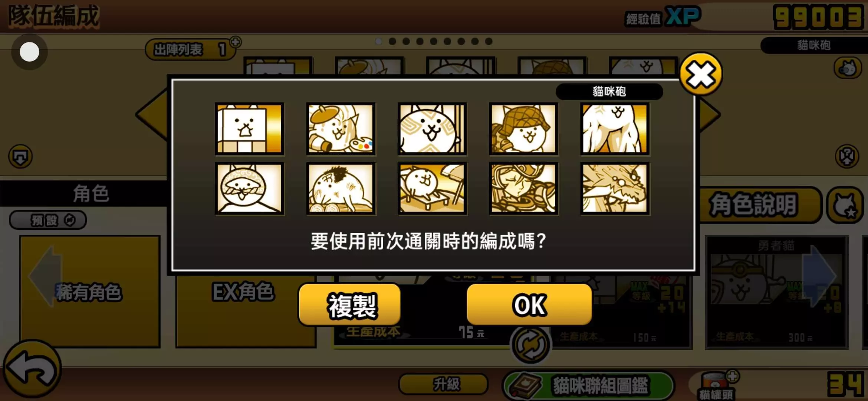Select the square Wall Cat thumbnail

point(249,129)
